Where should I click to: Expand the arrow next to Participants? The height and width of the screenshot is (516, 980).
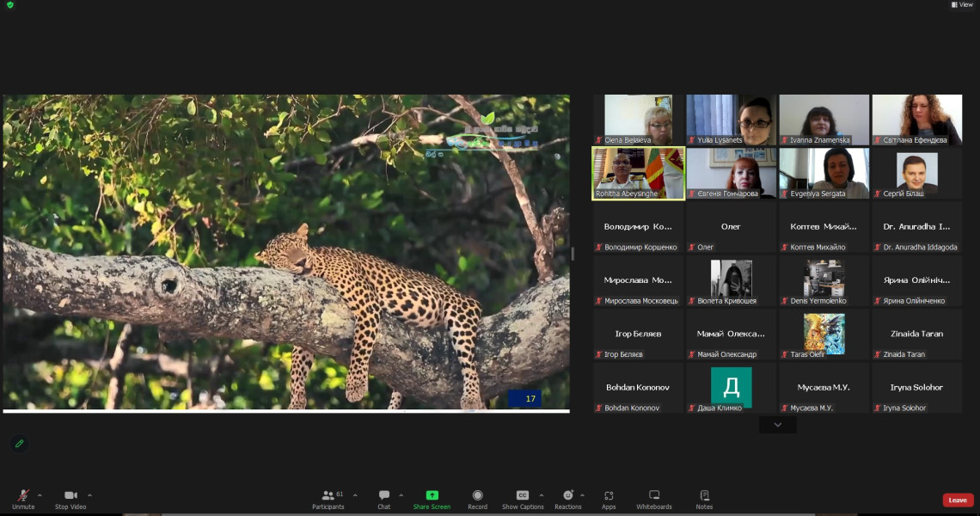(x=355, y=495)
